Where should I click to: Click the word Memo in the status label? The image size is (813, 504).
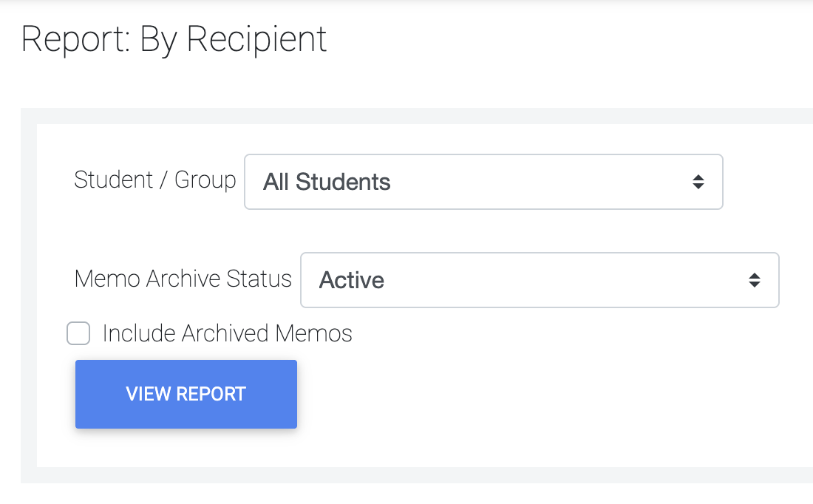click(108, 279)
